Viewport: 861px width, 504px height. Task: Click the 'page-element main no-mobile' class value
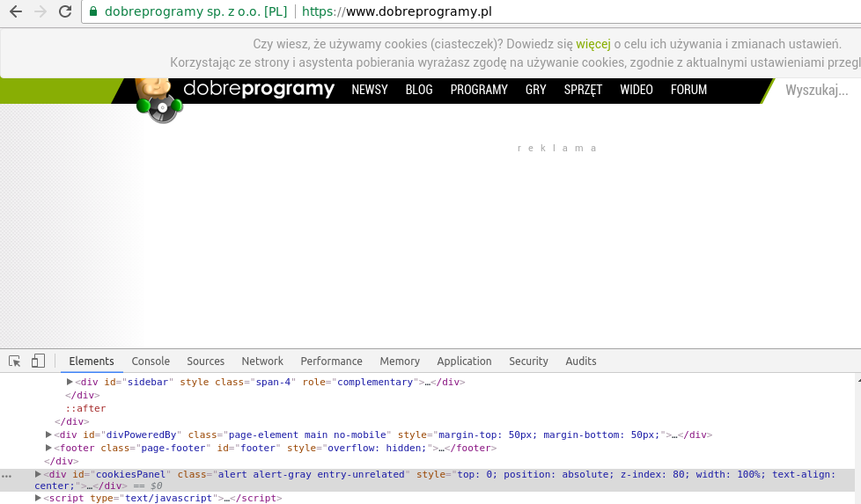[x=307, y=435]
